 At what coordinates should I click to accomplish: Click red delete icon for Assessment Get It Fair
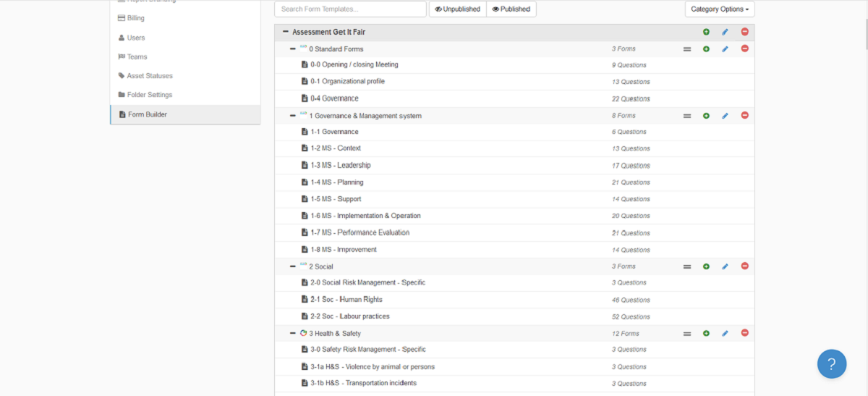[744, 32]
